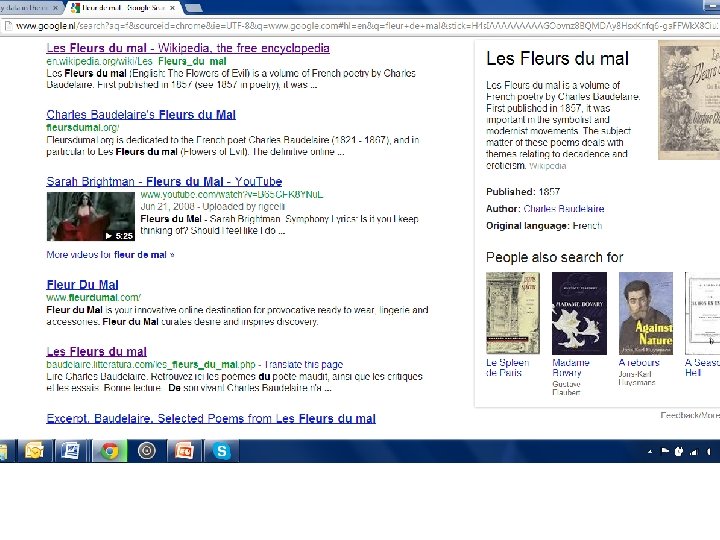Launch Skype from the taskbar
Image resolution: width=720 pixels, height=540 pixels.
click(x=221, y=451)
